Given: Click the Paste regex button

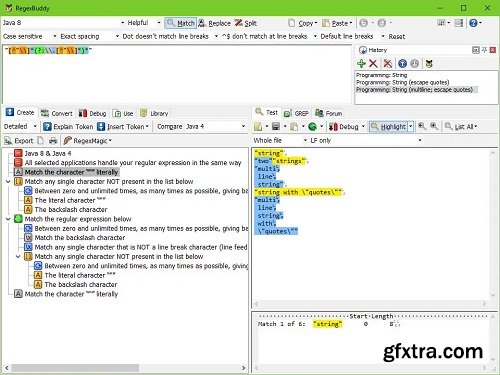Looking at the screenshot, I should click(x=337, y=23).
